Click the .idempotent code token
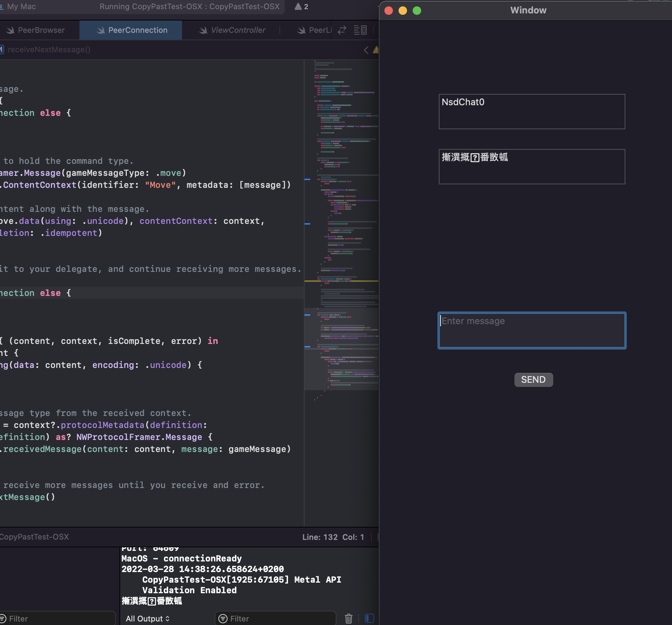The height and width of the screenshot is (625, 672). [71, 233]
